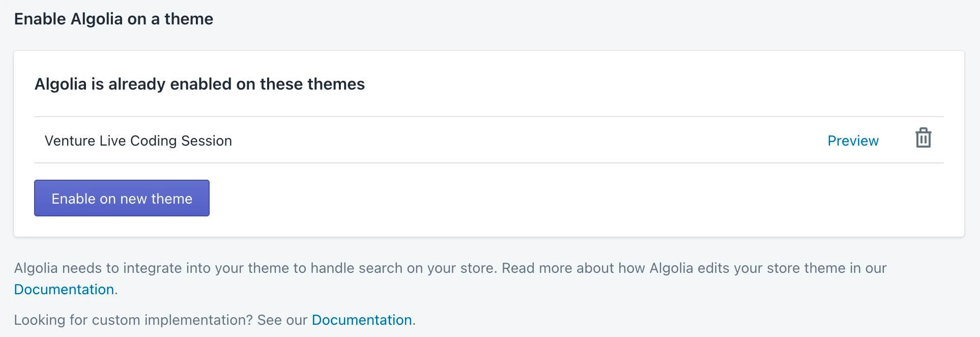Click Enable on new theme
Image resolution: width=980 pixels, height=337 pixels.
click(121, 198)
